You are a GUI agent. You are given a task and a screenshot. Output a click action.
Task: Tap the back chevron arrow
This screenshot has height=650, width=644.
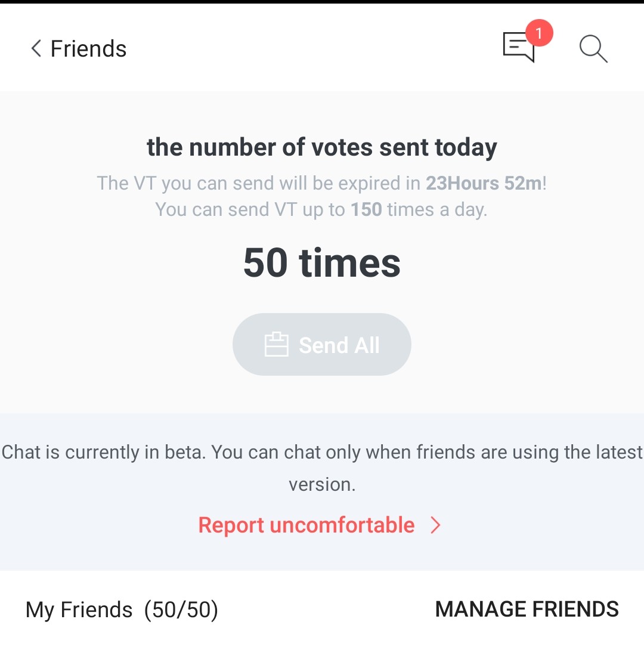pyautogui.click(x=36, y=48)
